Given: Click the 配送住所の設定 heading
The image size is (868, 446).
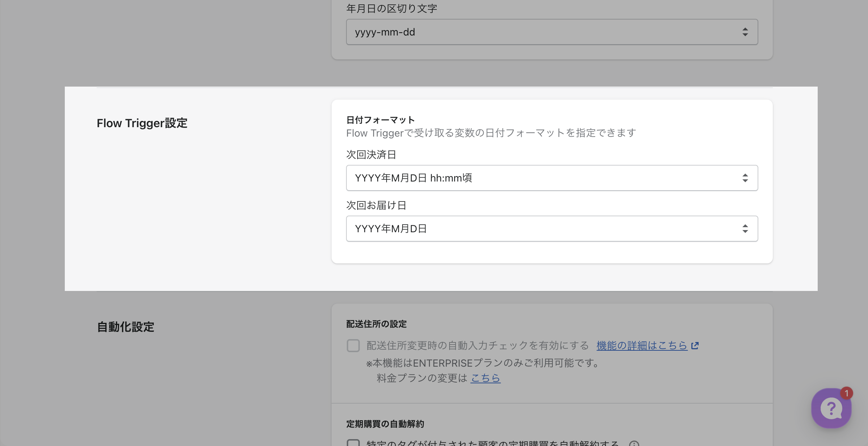Looking at the screenshot, I should pos(376,324).
